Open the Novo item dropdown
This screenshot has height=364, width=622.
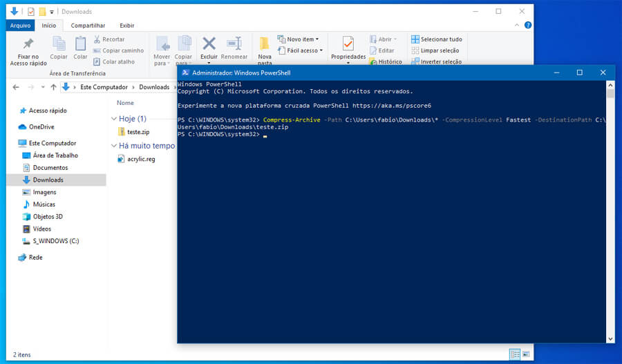tap(299, 39)
